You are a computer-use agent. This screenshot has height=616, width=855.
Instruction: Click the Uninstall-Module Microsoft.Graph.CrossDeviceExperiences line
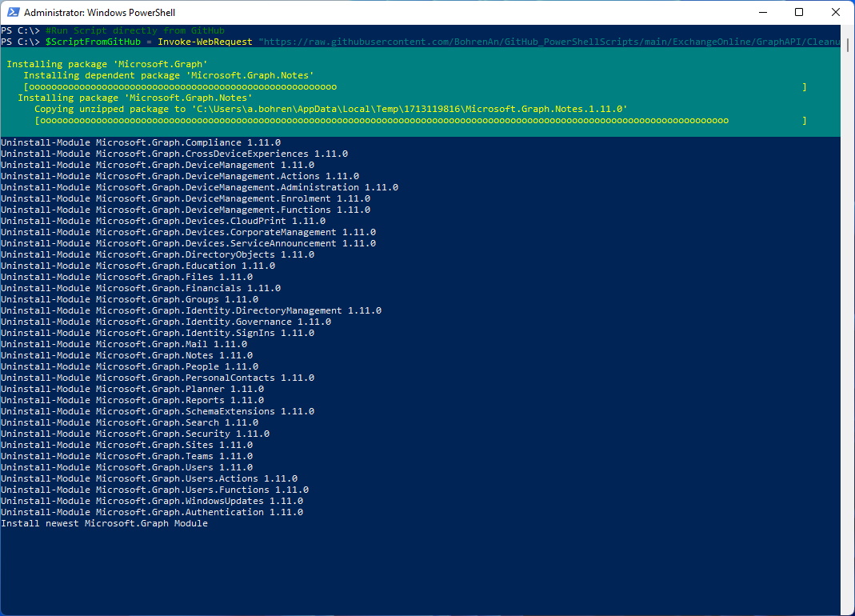[x=174, y=154]
